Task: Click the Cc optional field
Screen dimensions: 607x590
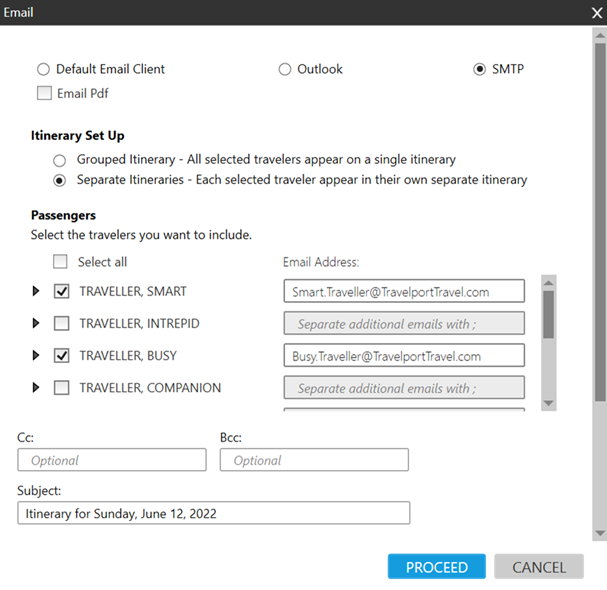Action: (112, 460)
